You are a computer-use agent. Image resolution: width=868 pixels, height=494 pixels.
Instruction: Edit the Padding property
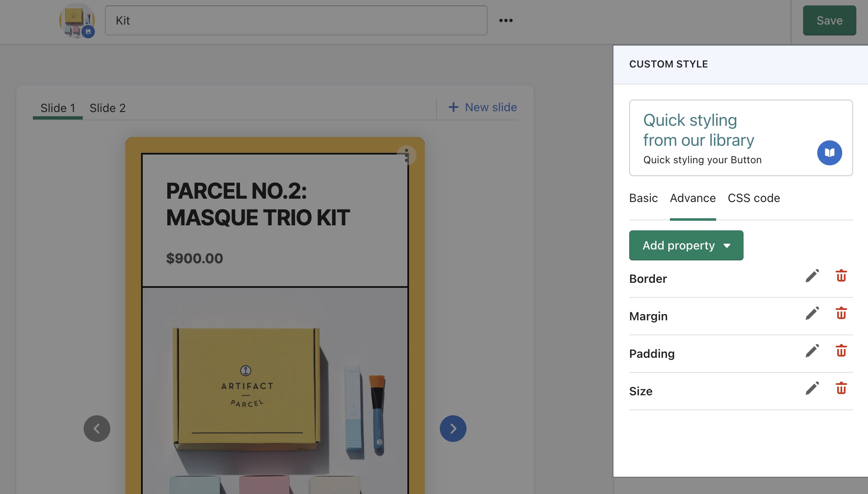click(x=812, y=351)
